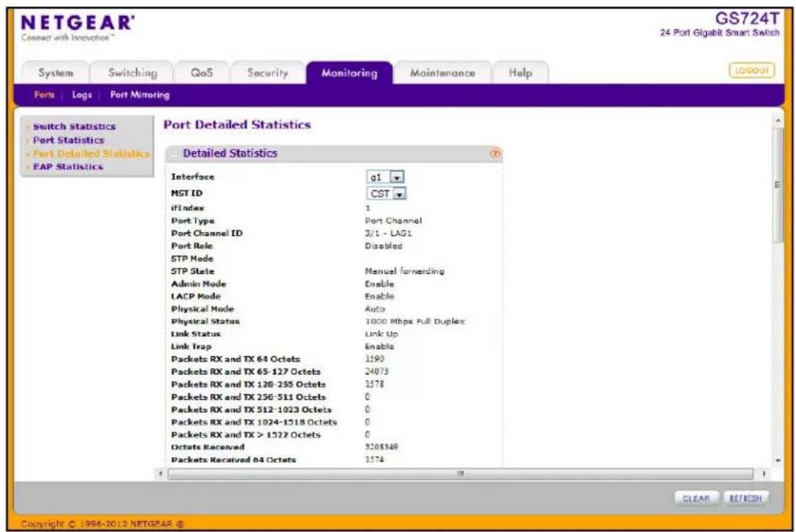Click the Port Type value Port Channel
The height and width of the screenshot is (532, 796).
pos(394,221)
